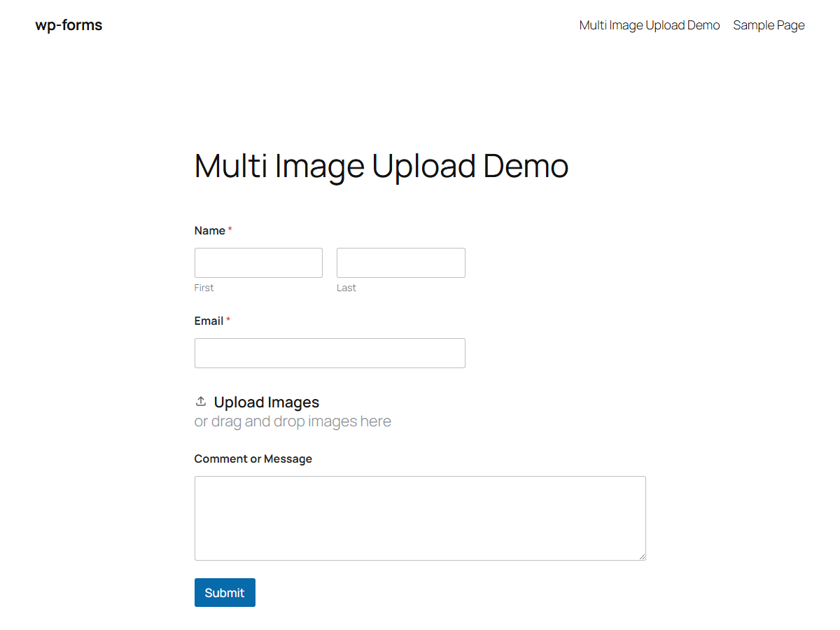Click the 'First' sublabel text
Screen dimensions: 840x630
tap(204, 288)
